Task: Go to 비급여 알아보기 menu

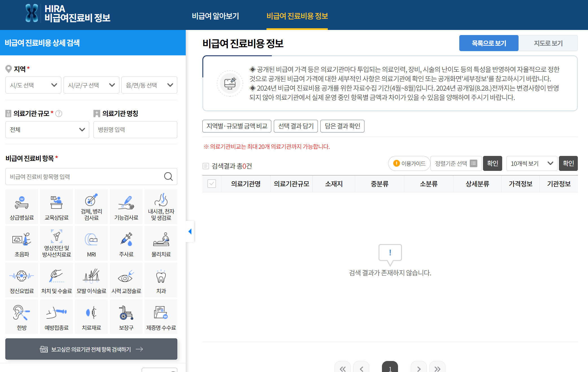Action: (215, 16)
